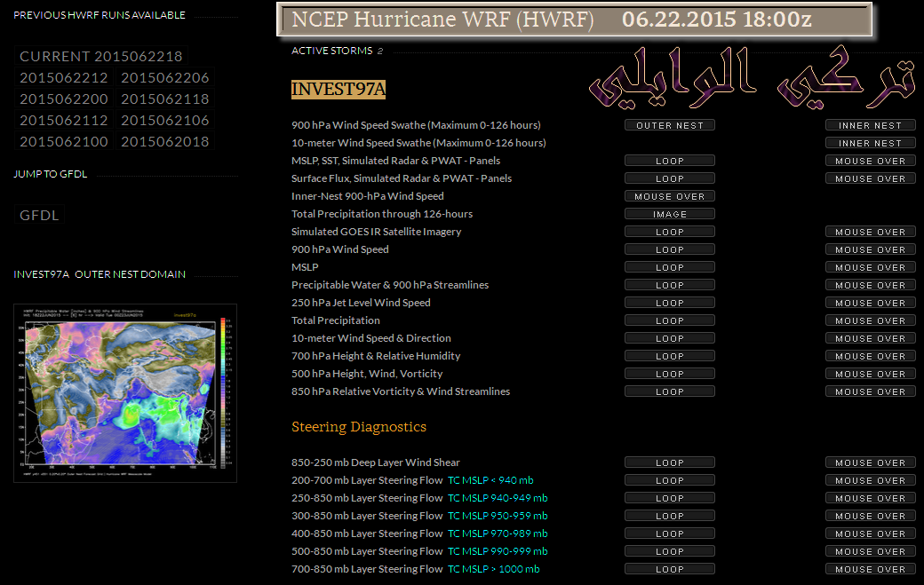Open previous run 2015062206

pos(165,78)
